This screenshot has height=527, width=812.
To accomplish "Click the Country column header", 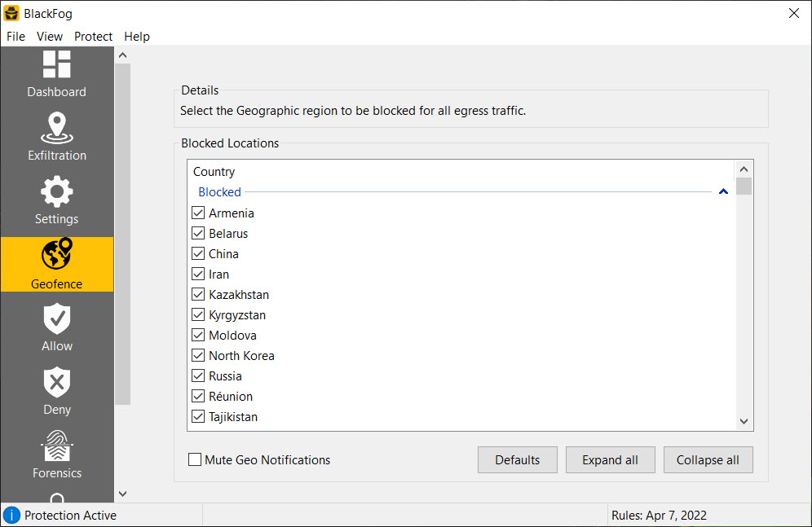I will click(x=214, y=172).
